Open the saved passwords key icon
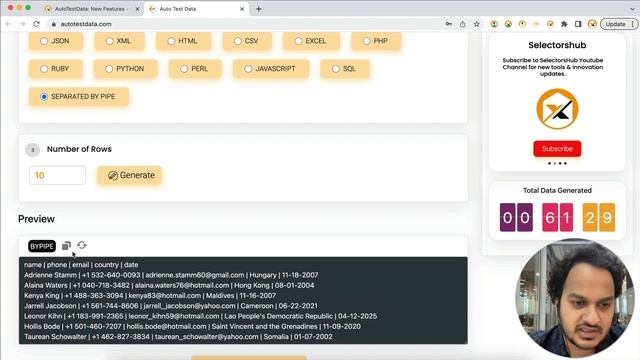640x360 pixels. [x=449, y=24]
